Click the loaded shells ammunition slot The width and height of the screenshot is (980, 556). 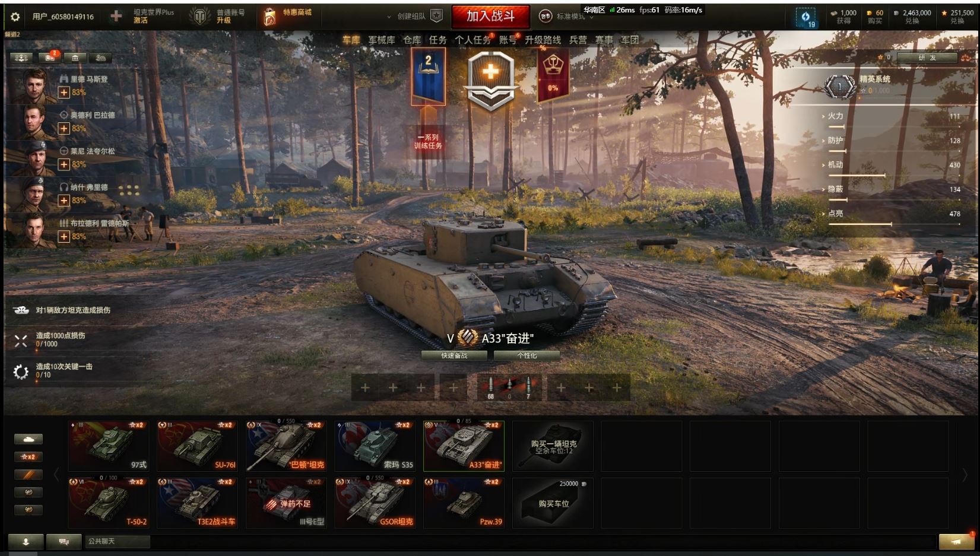pyautogui.click(x=509, y=387)
